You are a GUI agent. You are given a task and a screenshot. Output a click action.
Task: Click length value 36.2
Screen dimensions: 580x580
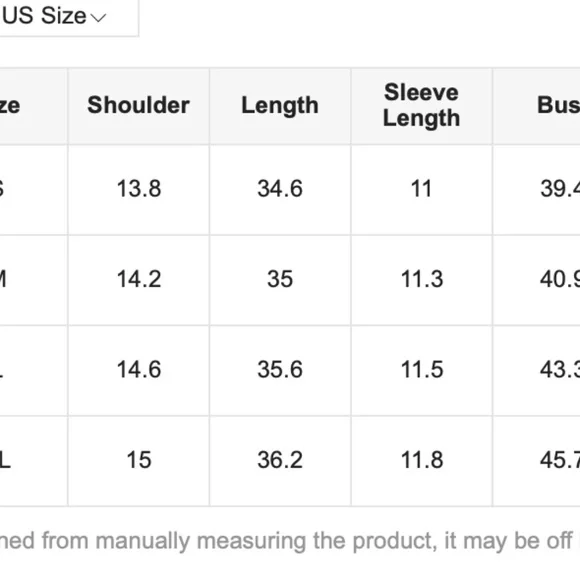(280, 460)
